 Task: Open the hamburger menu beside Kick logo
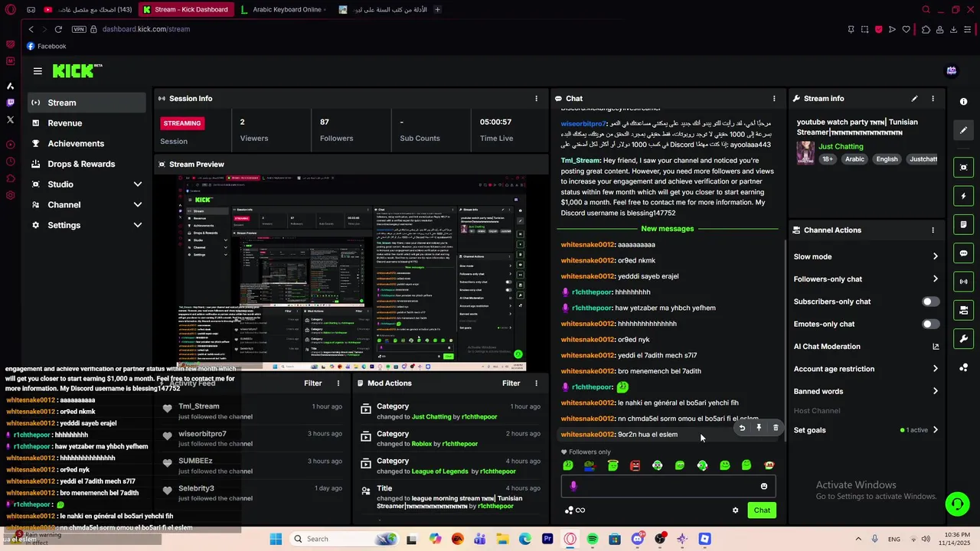[x=38, y=71]
